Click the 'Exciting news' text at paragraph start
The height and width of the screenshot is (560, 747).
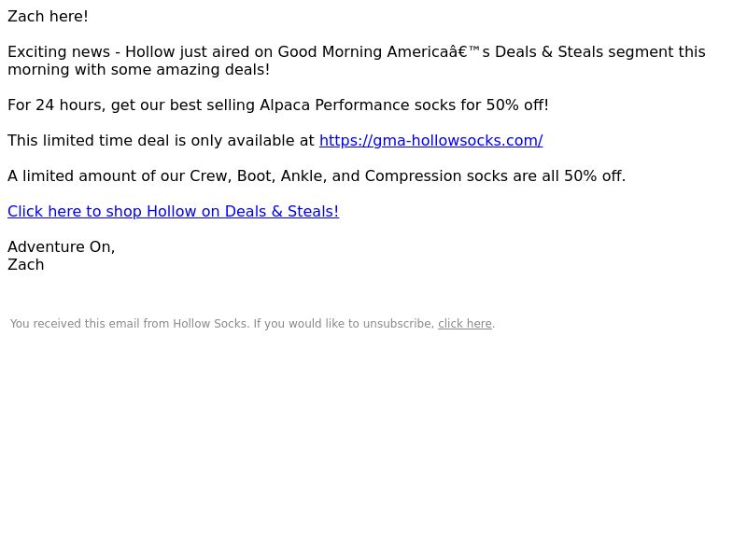tap(59, 51)
